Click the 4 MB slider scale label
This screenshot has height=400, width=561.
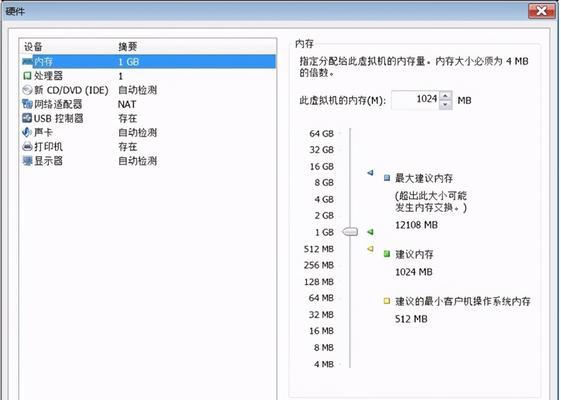click(323, 364)
